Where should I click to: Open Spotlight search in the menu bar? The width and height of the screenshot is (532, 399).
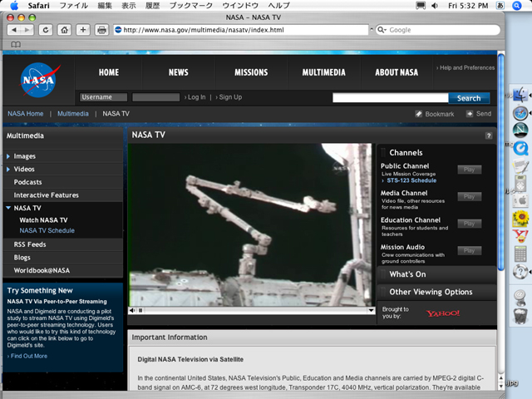pyautogui.click(x=516, y=6)
